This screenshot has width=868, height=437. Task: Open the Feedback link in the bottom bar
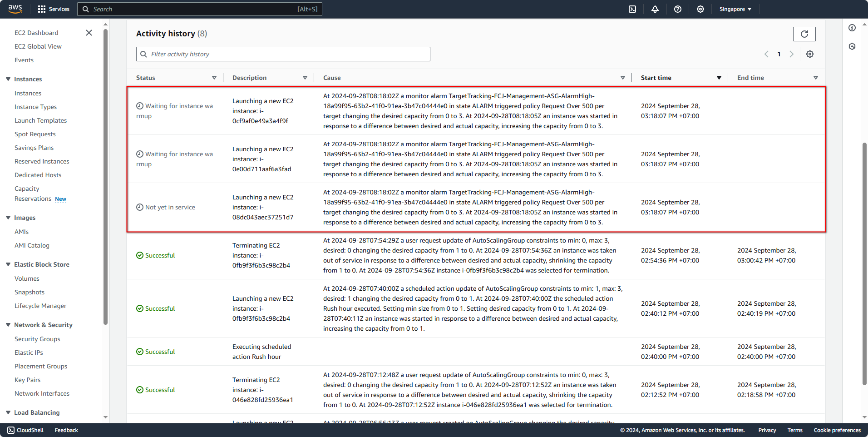point(66,430)
